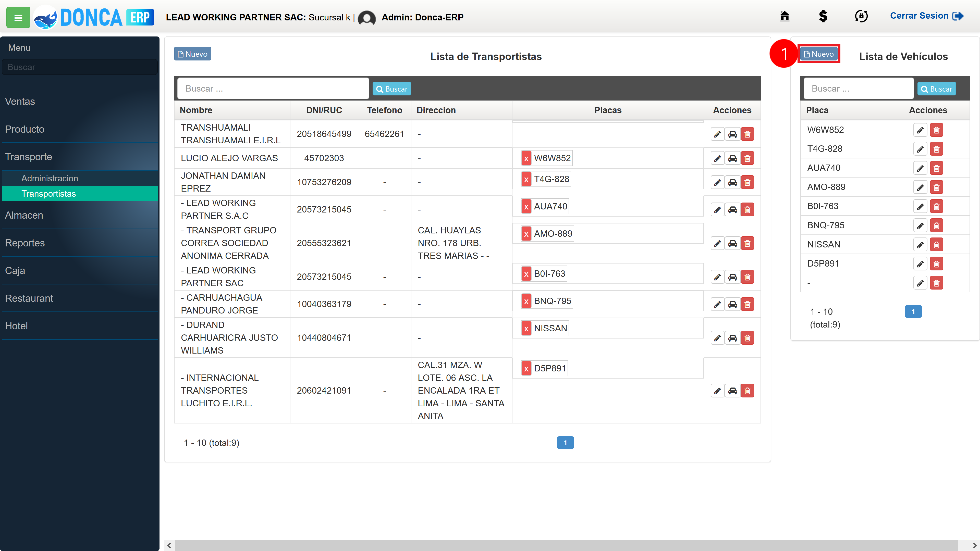The width and height of the screenshot is (980, 551).
Task: Edit vehicle AUA740 in vehicle list
Action: click(x=920, y=168)
